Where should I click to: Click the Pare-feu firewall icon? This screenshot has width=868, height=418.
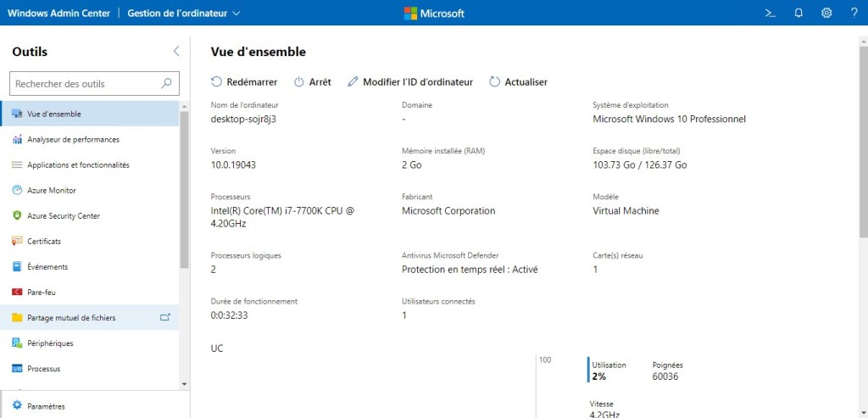tap(17, 293)
